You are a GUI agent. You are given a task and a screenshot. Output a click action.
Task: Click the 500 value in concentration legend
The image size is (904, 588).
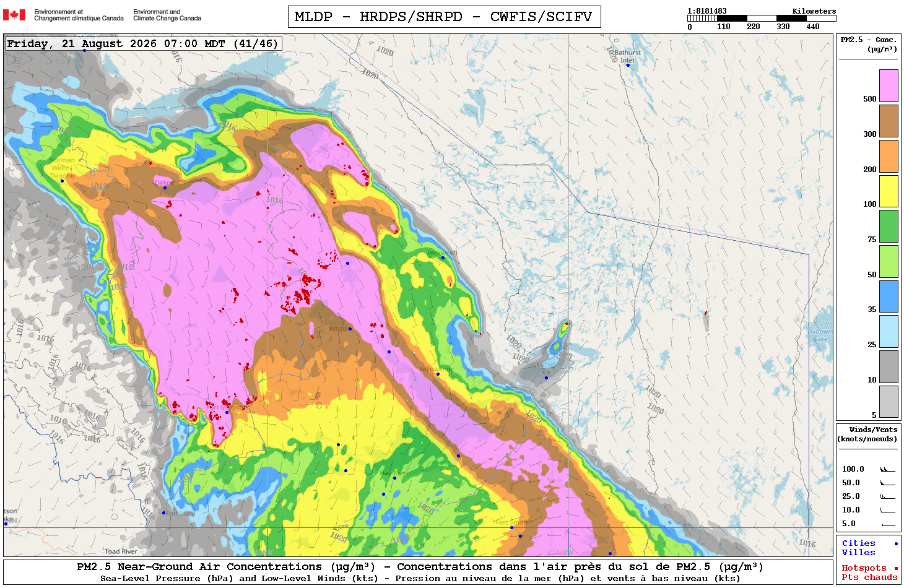tap(869, 99)
